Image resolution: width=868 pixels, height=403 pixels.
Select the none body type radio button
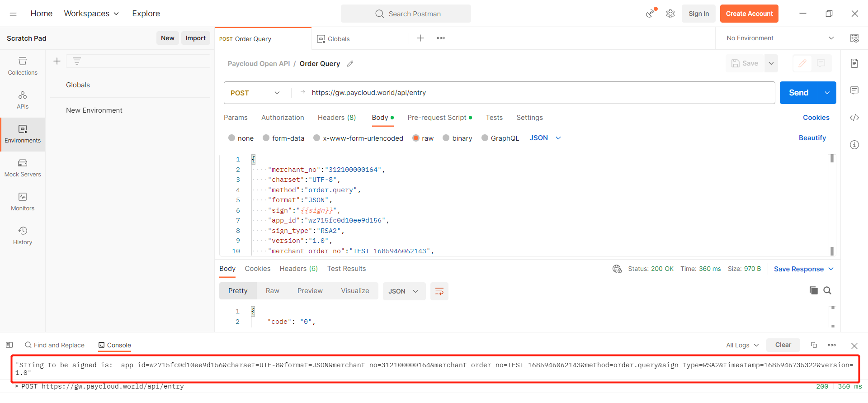pos(232,138)
